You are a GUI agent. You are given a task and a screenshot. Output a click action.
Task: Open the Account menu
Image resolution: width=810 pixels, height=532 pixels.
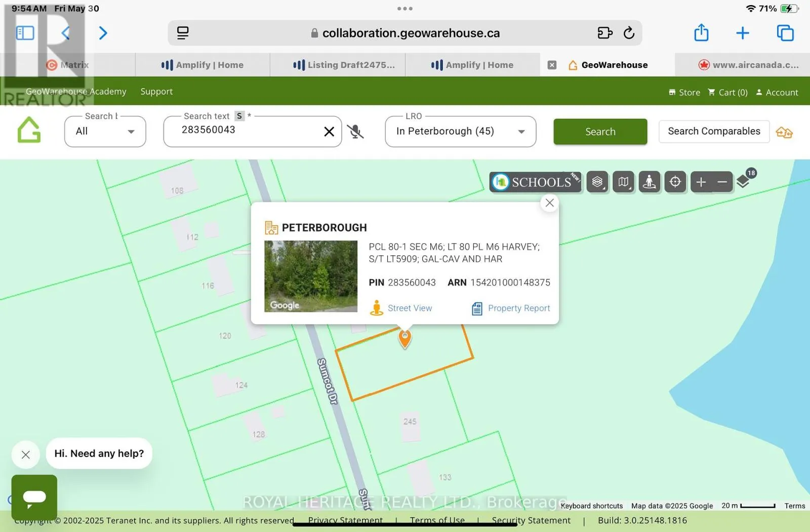point(777,92)
